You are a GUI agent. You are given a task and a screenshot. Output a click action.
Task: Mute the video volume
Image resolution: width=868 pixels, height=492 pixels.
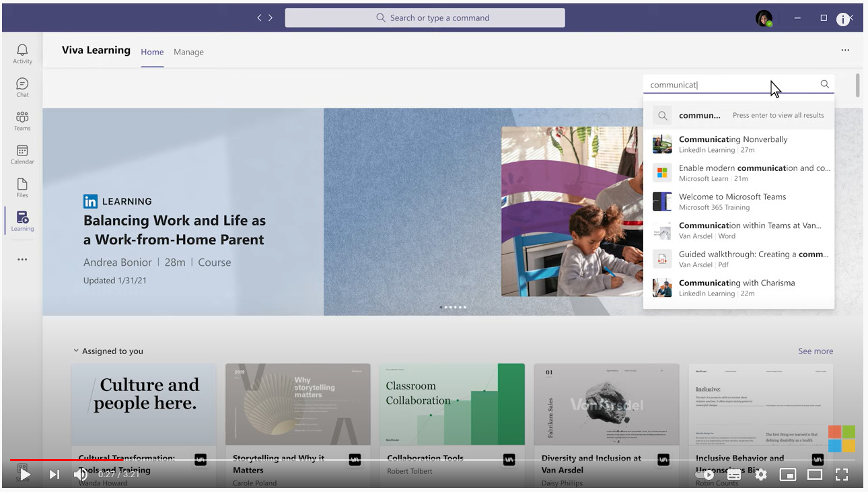click(81, 475)
